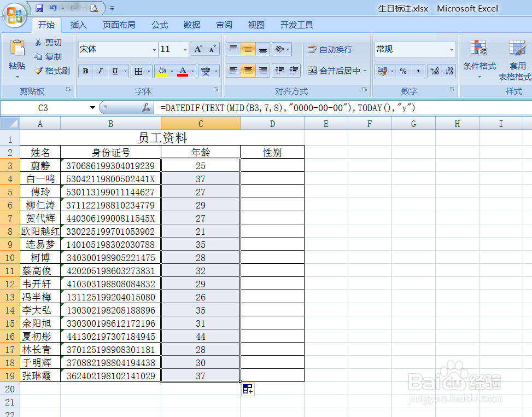Open Font dialog launcher in 字体 group
532x417 pixels.
(216, 89)
